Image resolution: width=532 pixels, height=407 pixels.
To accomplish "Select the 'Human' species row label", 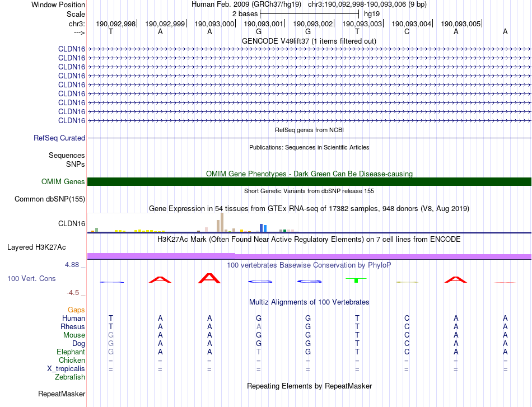I will pos(73,318).
